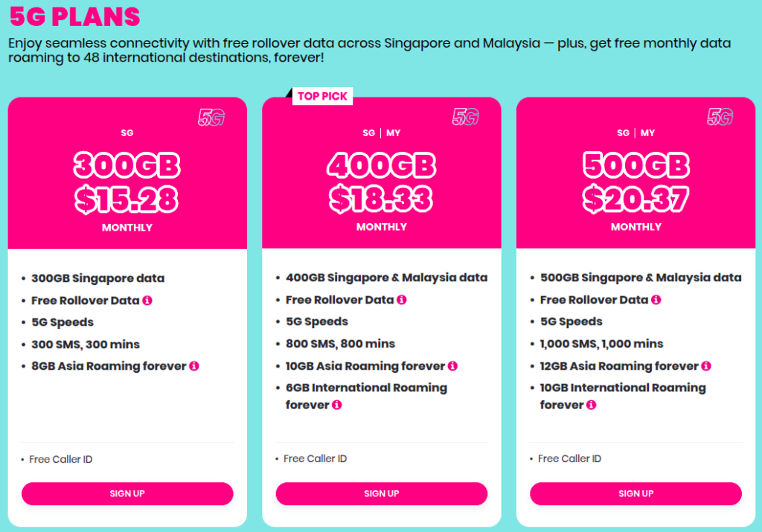
Task: Click info icon beside 10GB Asia Roaming forever
Action: (452, 366)
